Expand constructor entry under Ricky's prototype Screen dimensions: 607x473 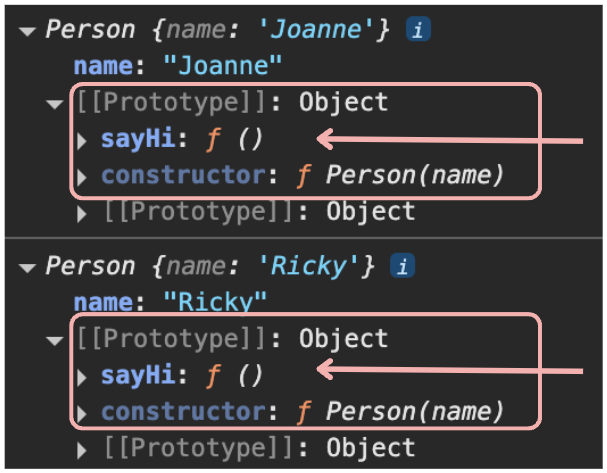click(82, 414)
